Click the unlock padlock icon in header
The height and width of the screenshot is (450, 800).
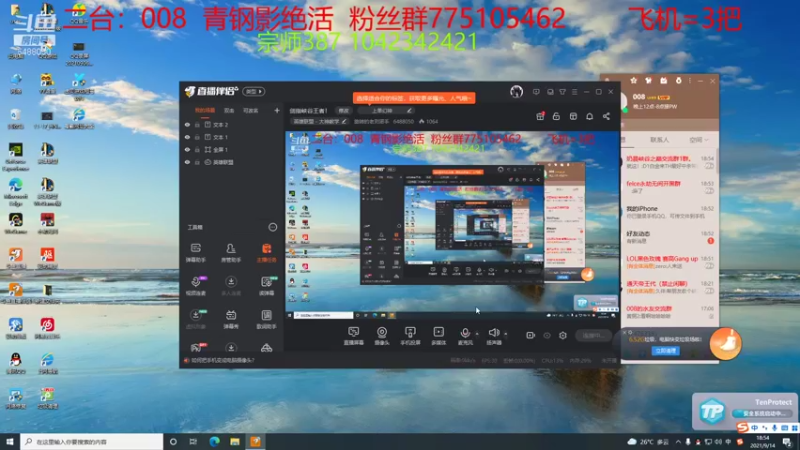coord(556,116)
